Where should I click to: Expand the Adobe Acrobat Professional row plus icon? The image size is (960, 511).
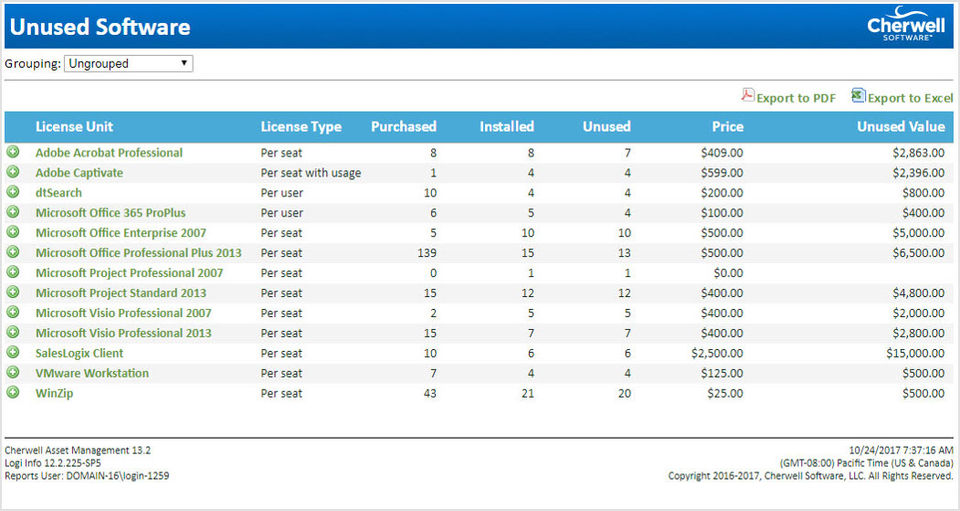click(13, 152)
